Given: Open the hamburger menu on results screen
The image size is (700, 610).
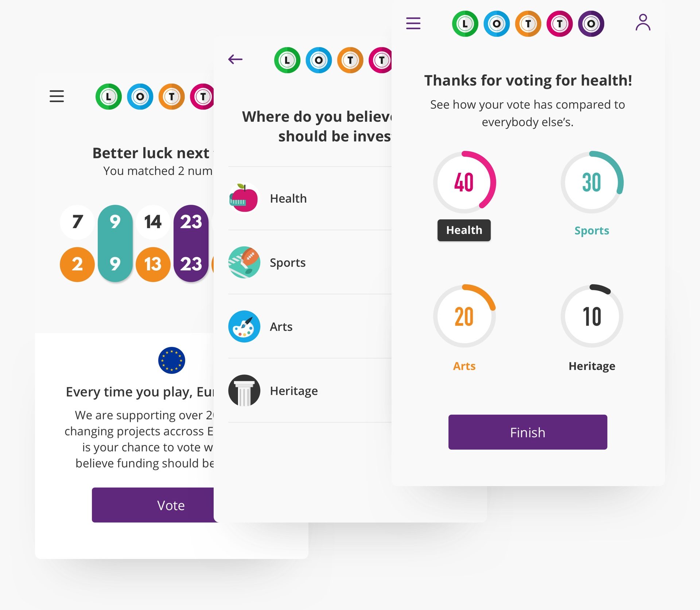Looking at the screenshot, I should coord(415,23).
